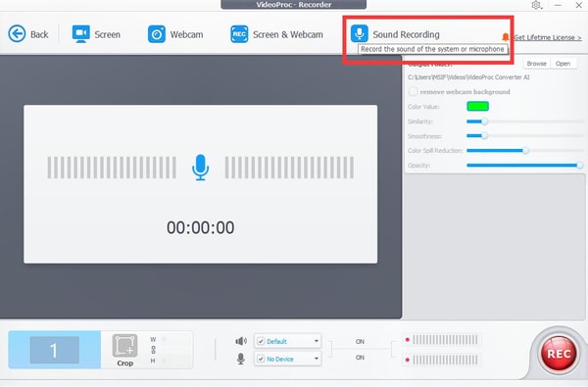Enable remove webcam background checkbox
The width and height of the screenshot is (588, 387).
(413, 91)
